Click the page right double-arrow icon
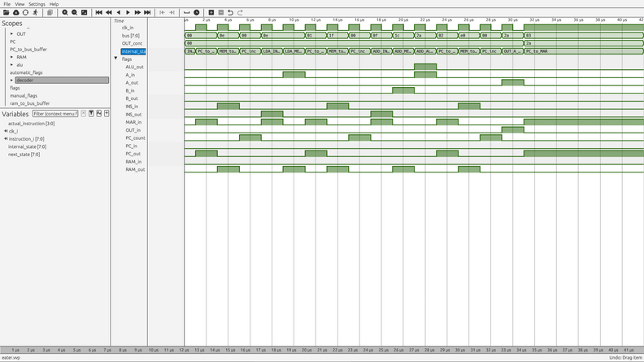644x362 pixels. tap(137, 12)
